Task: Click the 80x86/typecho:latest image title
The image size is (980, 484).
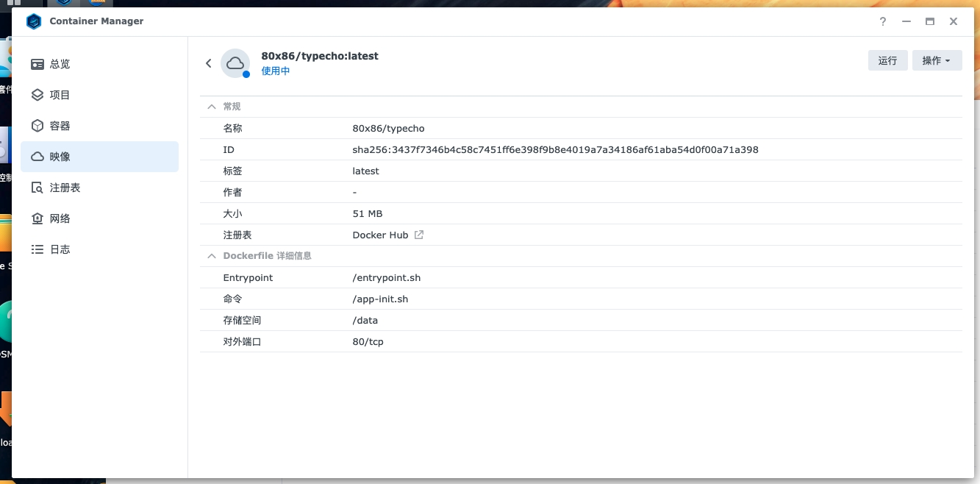Action: [x=320, y=56]
